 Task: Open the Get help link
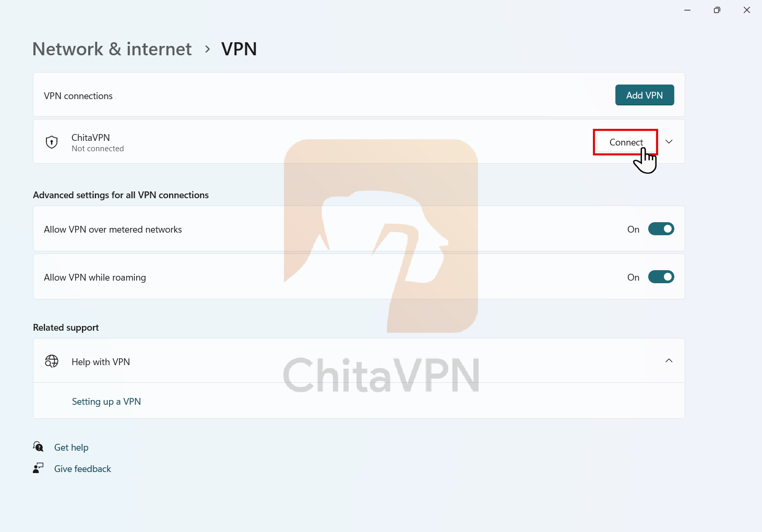[72, 448]
